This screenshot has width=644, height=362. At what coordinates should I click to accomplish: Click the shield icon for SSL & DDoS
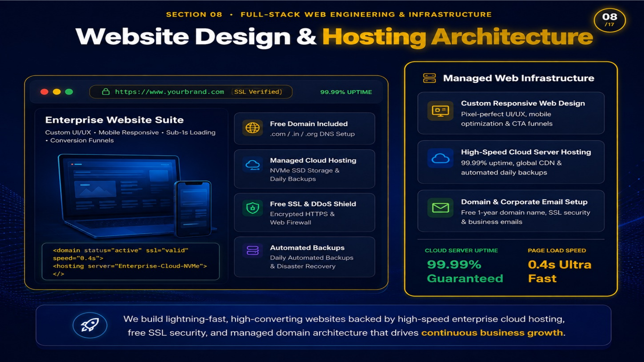(x=252, y=208)
